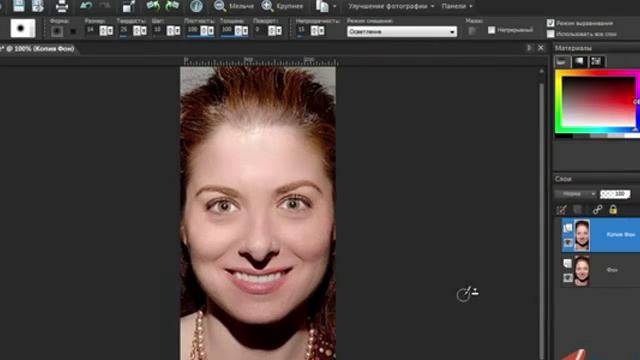Screen dimensions: 640x360
Task: Open the Улучшение фотографии menu
Action: click(391, 6)
